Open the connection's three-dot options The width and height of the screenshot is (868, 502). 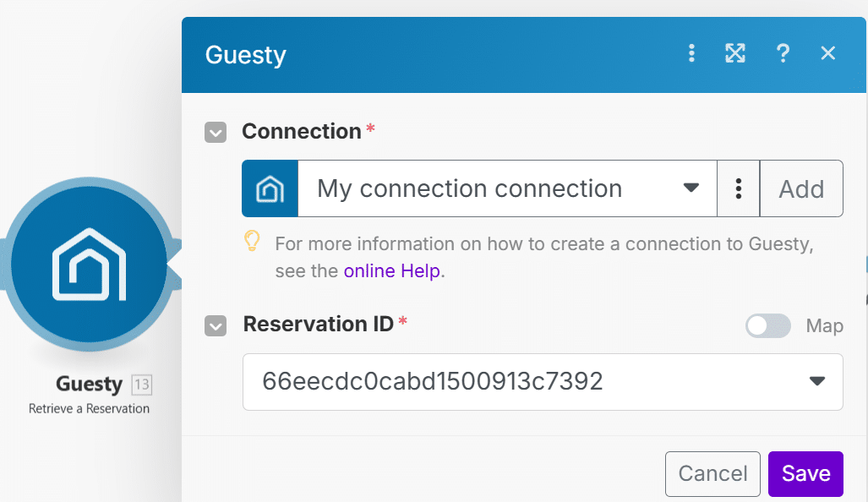739,188
